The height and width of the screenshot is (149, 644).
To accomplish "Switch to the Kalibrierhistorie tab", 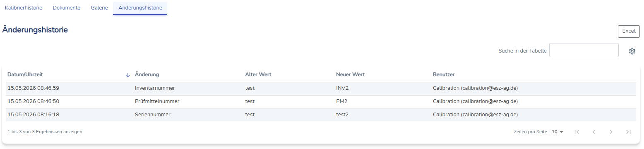I will pos(24,8).
